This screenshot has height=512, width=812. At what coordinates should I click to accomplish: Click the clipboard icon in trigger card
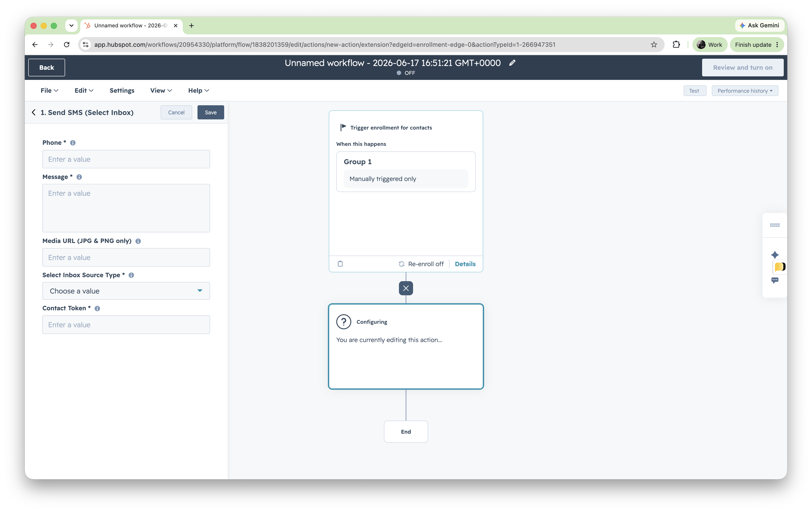[x=340, y=264]
